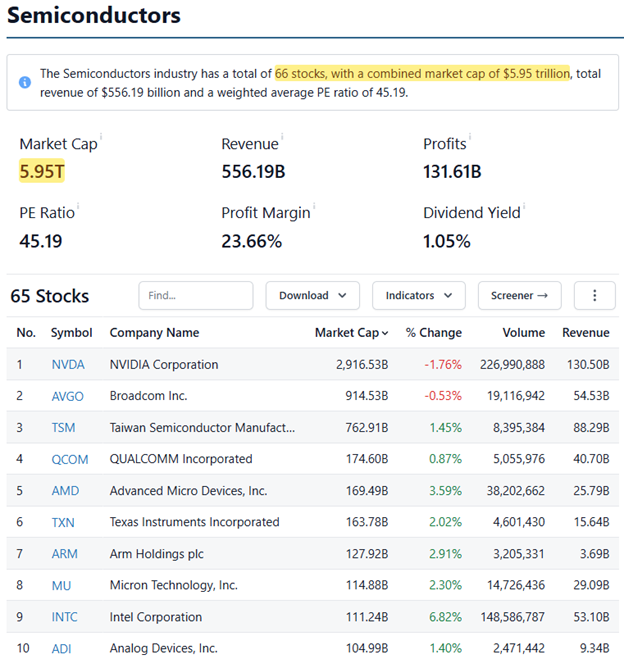
Task: Open the TXN ticker link
Action: 63,522
